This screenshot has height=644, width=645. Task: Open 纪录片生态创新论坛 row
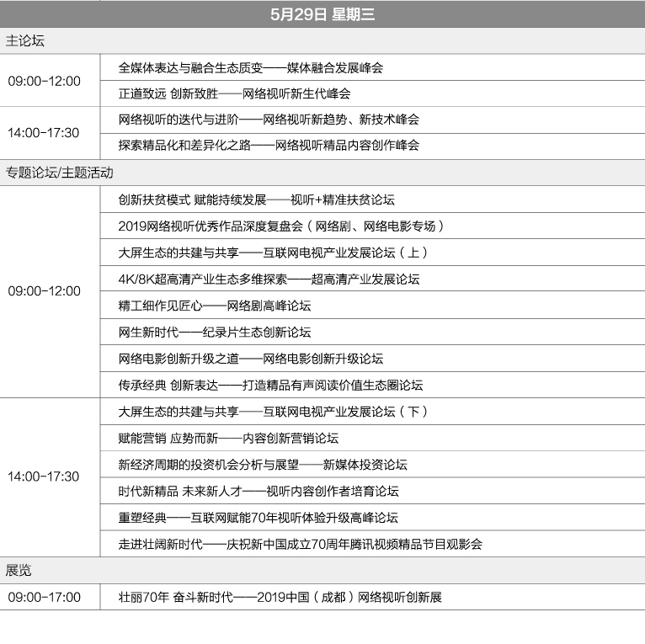click(x=215, y=332)
